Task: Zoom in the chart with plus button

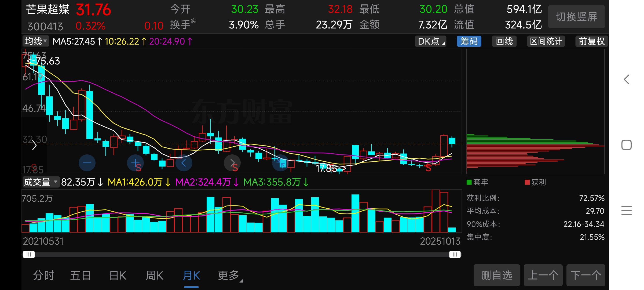Action: pos(135,163)
